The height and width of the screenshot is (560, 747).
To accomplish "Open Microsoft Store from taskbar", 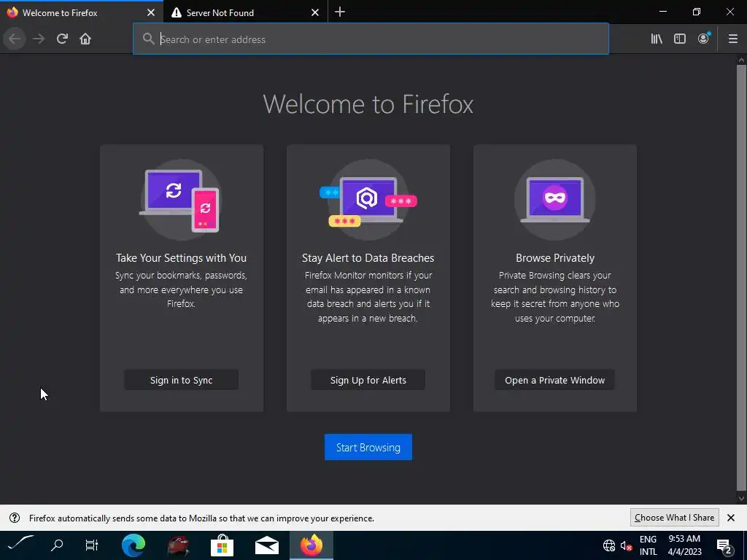I will pyautogui.click(x=222, y=545).
